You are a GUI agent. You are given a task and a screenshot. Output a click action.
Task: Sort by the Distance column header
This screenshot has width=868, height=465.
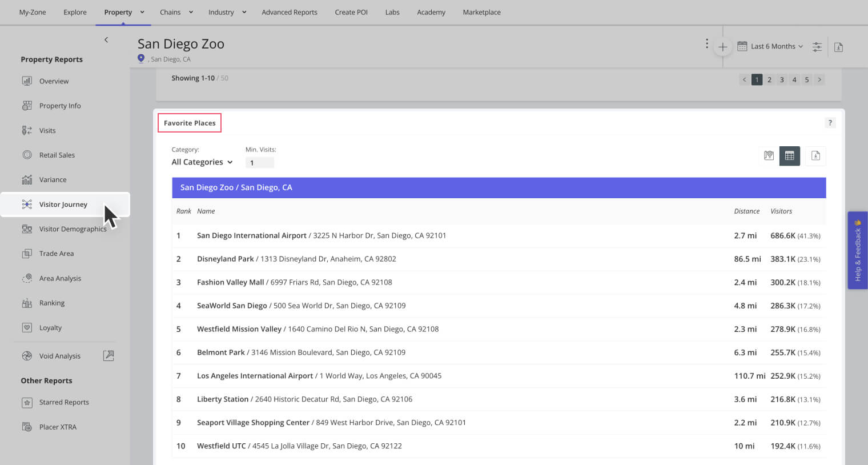point(746,211)
